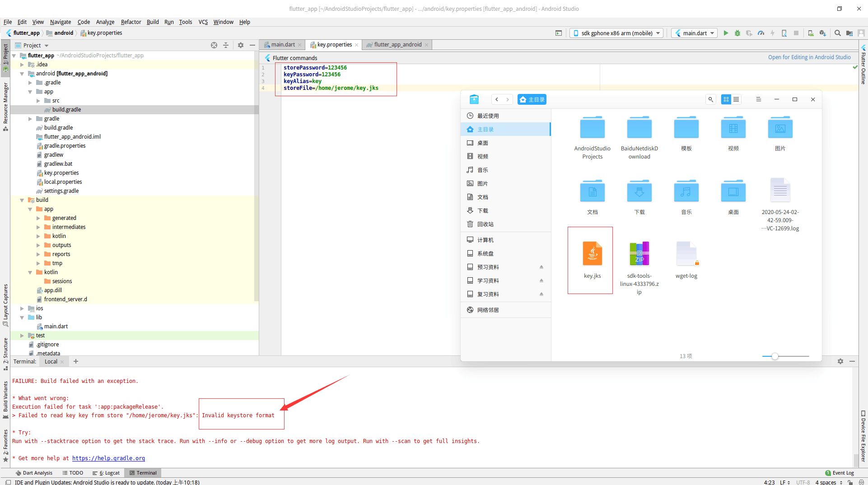Expand the ios folder
This screenshot has height=485, width=868.
tap(22, 308)
